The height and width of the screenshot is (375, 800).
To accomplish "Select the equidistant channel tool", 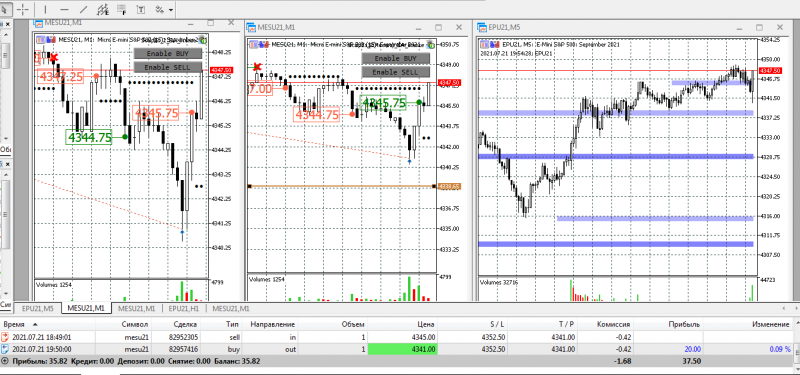I will pos(103,9).
